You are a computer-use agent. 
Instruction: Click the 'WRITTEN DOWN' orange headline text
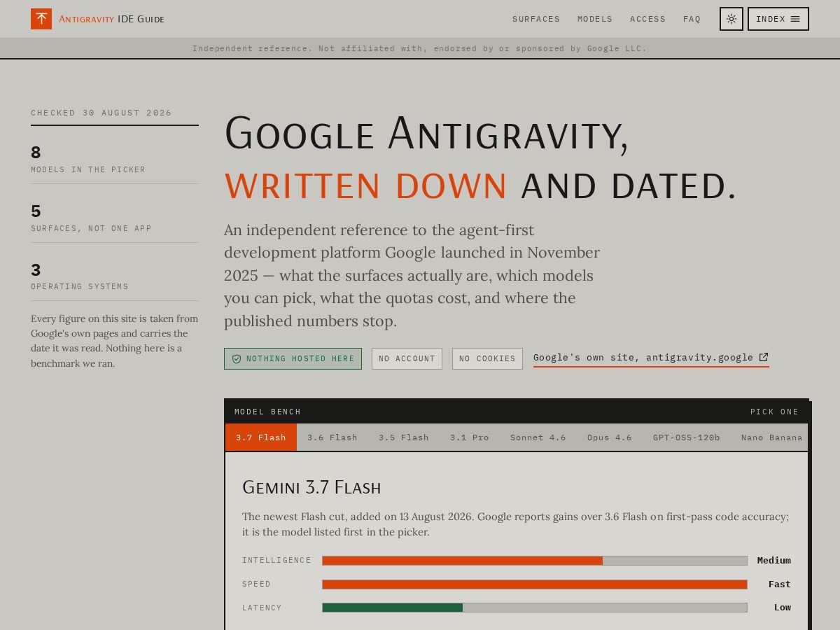click(366, 186)
